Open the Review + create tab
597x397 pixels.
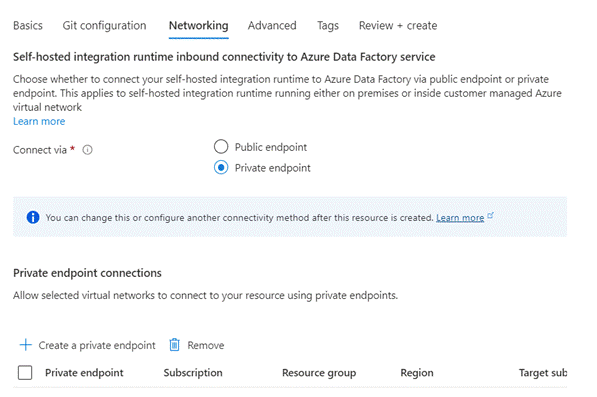[398, 26]
